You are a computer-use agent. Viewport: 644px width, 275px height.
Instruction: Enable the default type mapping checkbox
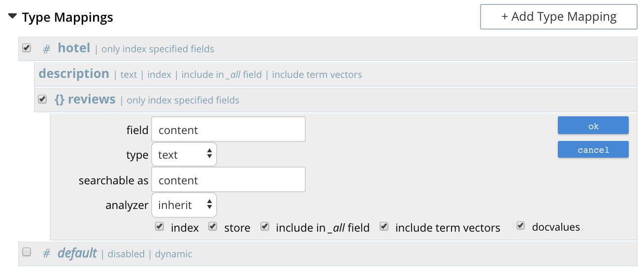pyautogui.click(x=27, y=252)
